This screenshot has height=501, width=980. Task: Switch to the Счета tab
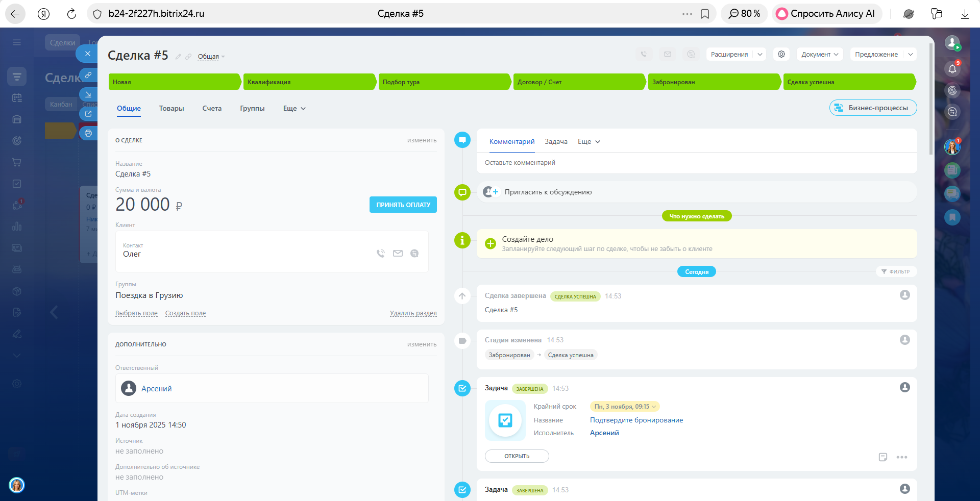(212, 108)
